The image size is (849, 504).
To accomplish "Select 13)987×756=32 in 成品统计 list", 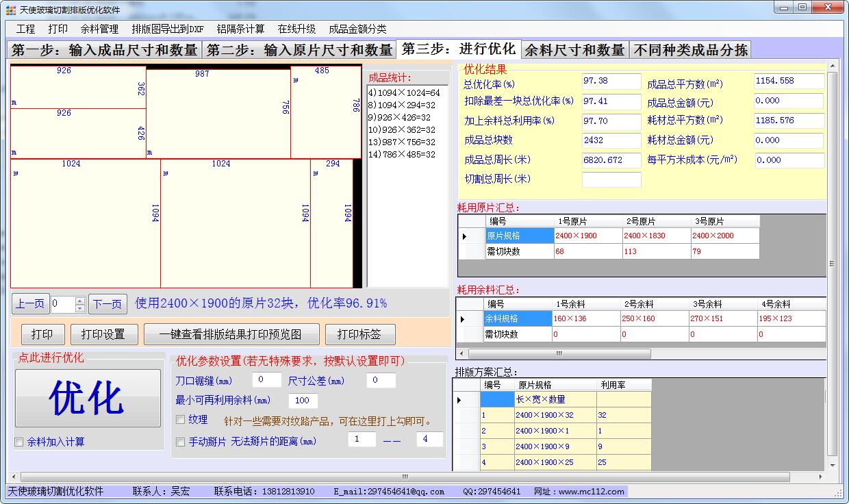I will point(402,142).
